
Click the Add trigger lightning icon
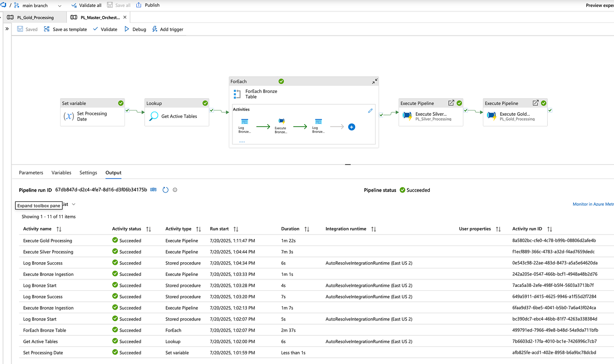coord(154,29)
